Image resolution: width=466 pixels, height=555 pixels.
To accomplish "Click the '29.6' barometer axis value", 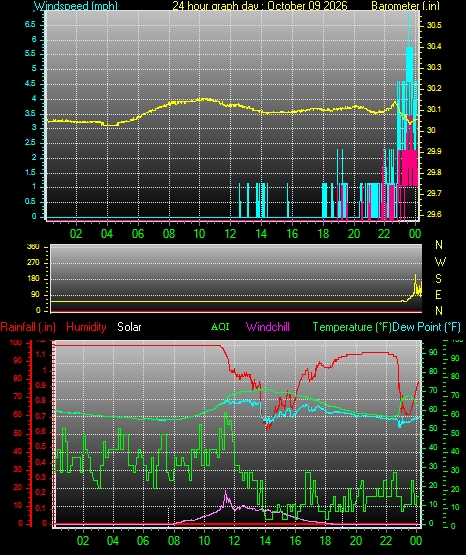I will [434, 214].
